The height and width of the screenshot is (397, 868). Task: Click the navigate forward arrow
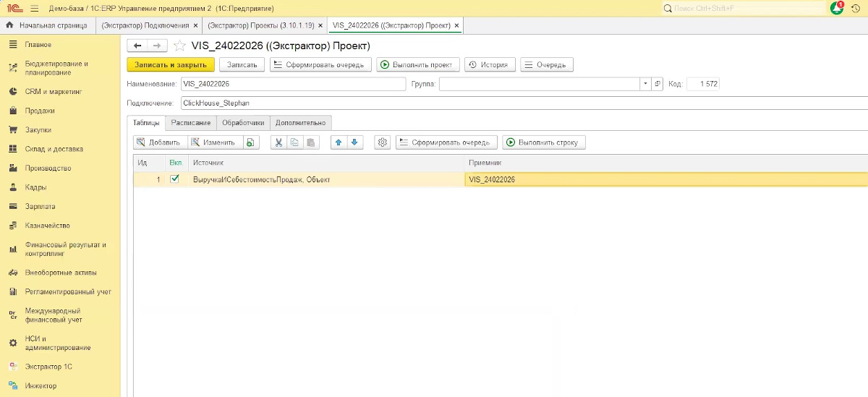pos(157,46)
